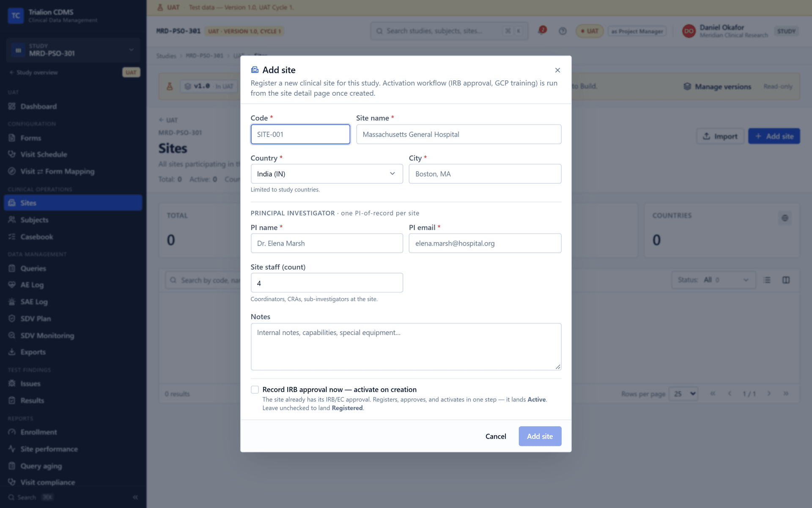Open the Status All filter dropdown
The height and width of the screenshot is (508, 812).
(x=713, y=280)
